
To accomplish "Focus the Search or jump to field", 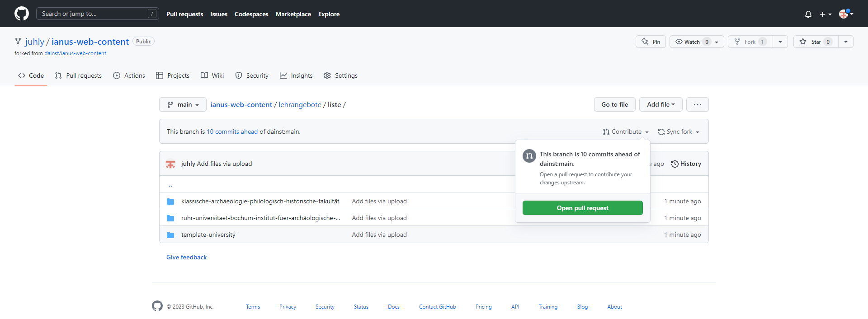I will pyautogui.click(x=98, y=14).
